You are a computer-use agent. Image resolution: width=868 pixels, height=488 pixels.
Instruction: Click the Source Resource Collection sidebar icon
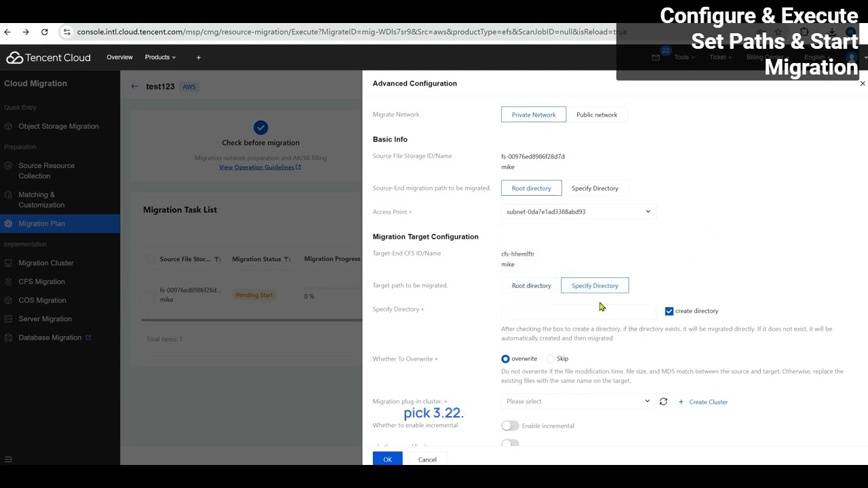[8, 165]
